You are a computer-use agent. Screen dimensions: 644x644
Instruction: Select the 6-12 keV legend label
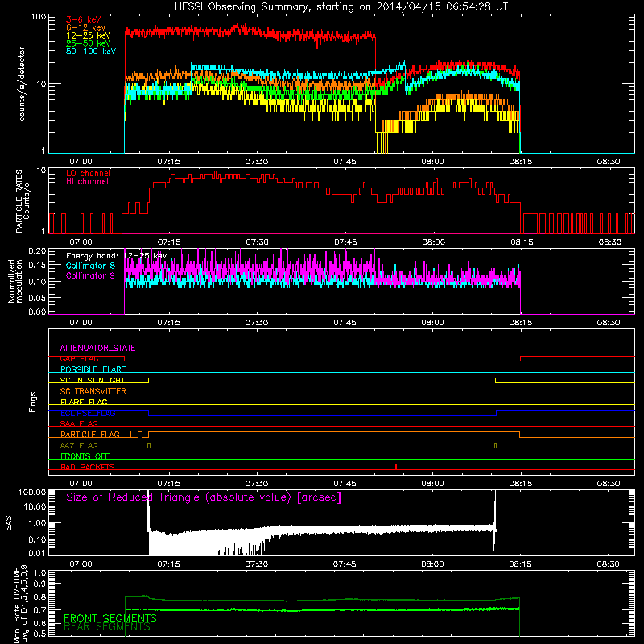(x=86, y=27)
